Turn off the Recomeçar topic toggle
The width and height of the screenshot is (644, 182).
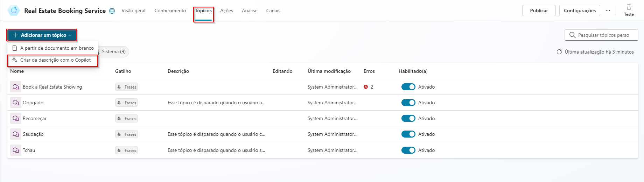[408, 118]
